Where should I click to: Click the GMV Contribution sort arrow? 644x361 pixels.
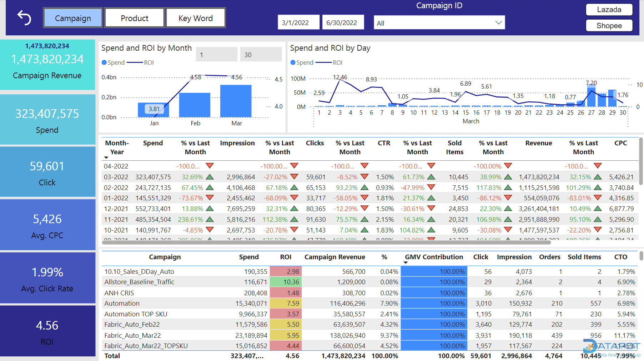coord(406,262)
